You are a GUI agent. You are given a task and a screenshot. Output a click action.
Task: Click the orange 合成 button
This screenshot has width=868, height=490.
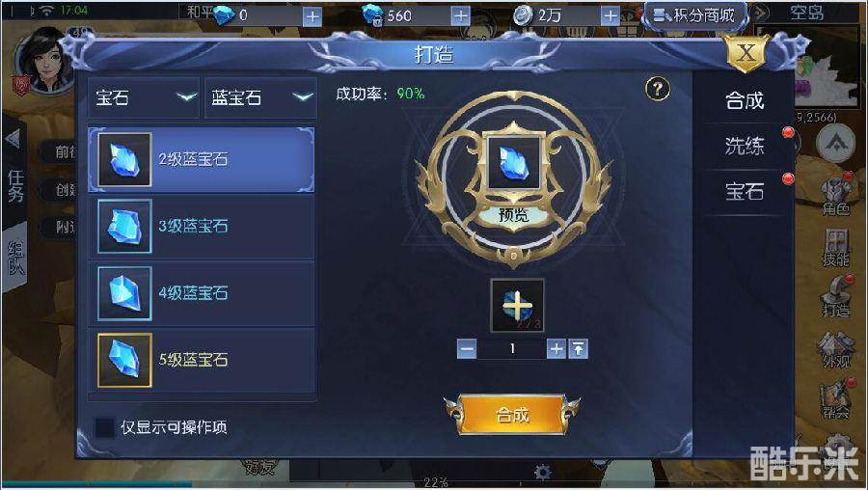pos(513,415)
